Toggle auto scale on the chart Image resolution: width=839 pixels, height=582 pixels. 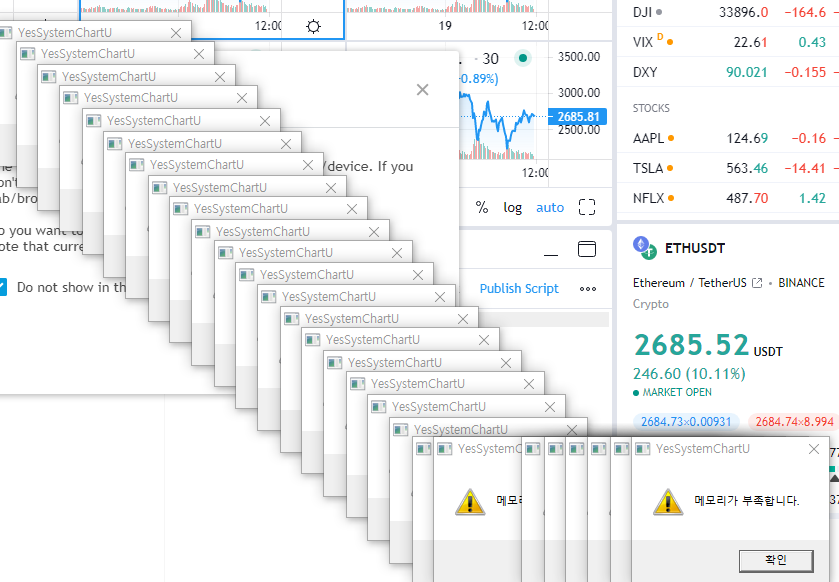point(550,207)
